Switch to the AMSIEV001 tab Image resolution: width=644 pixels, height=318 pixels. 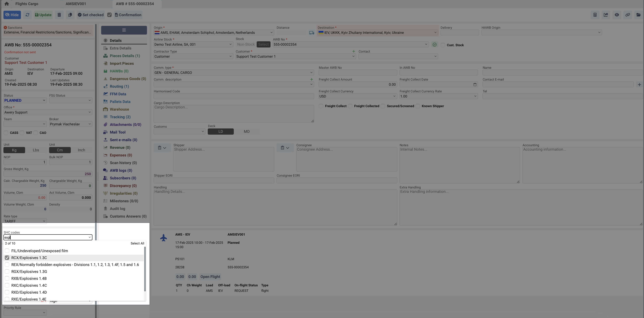coord(76,4)
